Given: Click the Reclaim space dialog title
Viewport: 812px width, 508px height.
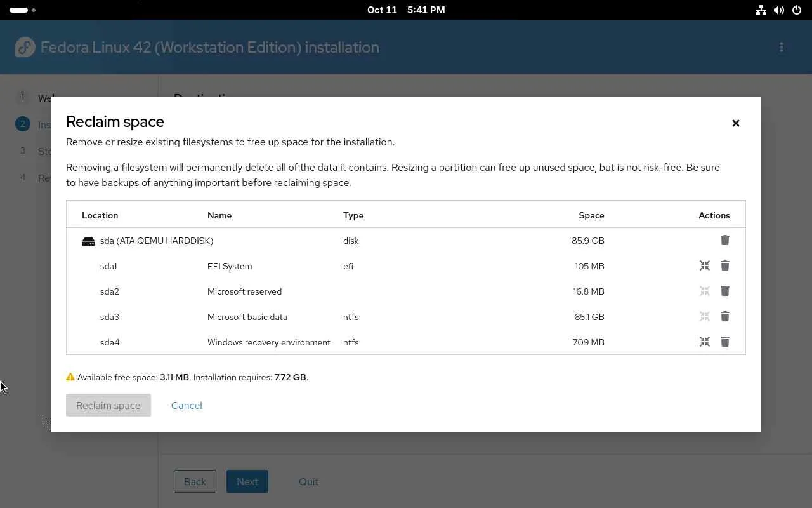Looking at the screenshot, I should (115, 121).
